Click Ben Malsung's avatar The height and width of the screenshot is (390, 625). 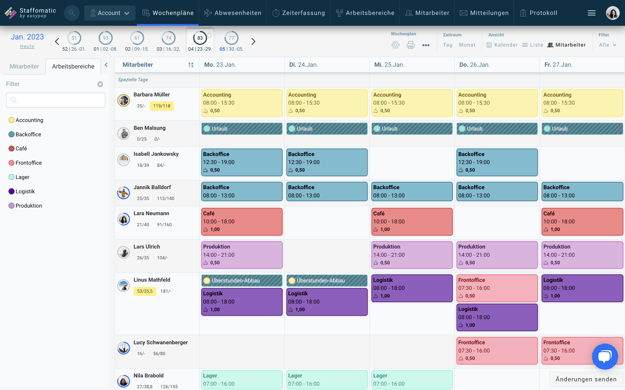pos(124,133)
